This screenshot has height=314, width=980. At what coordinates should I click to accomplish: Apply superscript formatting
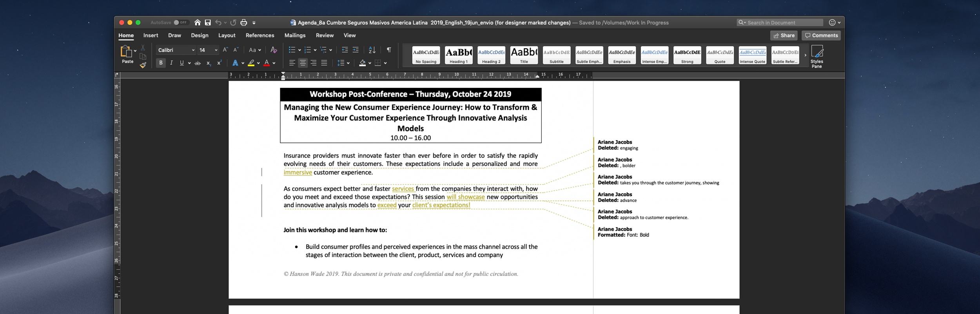[219, 63]
